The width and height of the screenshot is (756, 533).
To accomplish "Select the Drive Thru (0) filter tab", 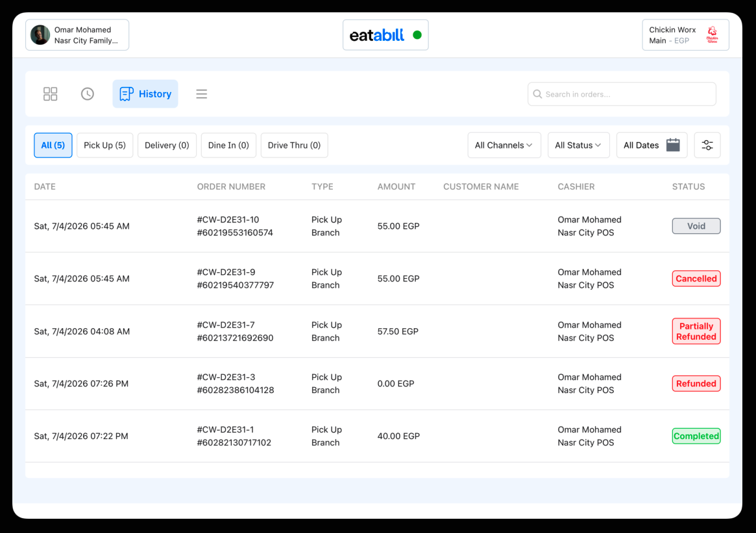I will point(294,145).
